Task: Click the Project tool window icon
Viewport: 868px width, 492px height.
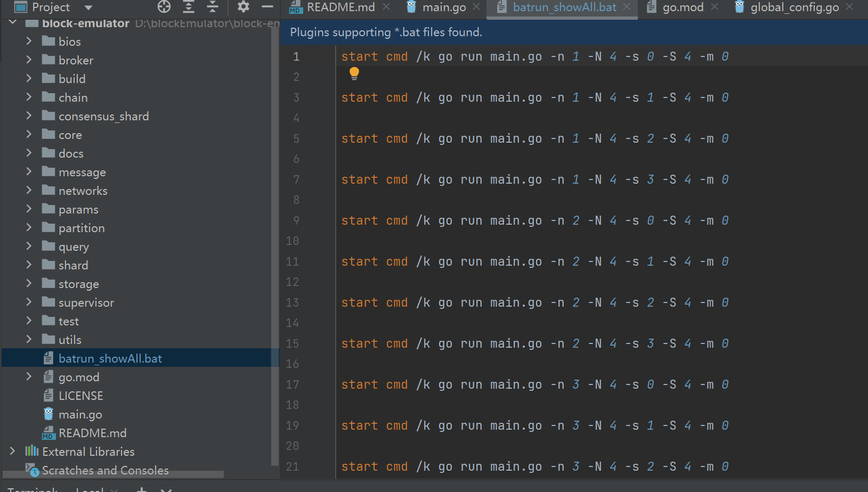Action: click(x=21, y=7)
